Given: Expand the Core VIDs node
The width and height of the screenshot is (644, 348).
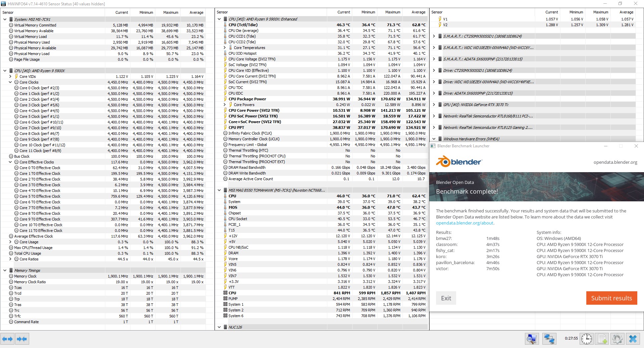Looking at the screenshot, I should [x=10, y=77].
